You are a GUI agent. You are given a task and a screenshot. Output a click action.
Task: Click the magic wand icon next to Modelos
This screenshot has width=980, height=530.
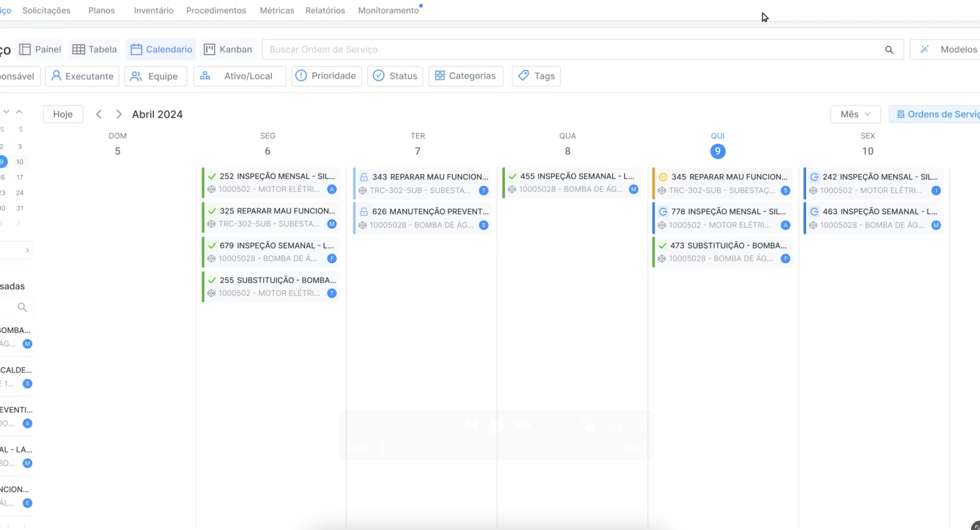click(x=925, y=49)
